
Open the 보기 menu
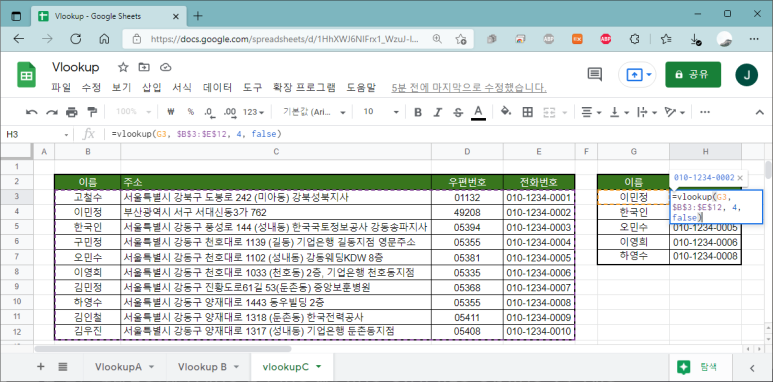coord(121,88)
